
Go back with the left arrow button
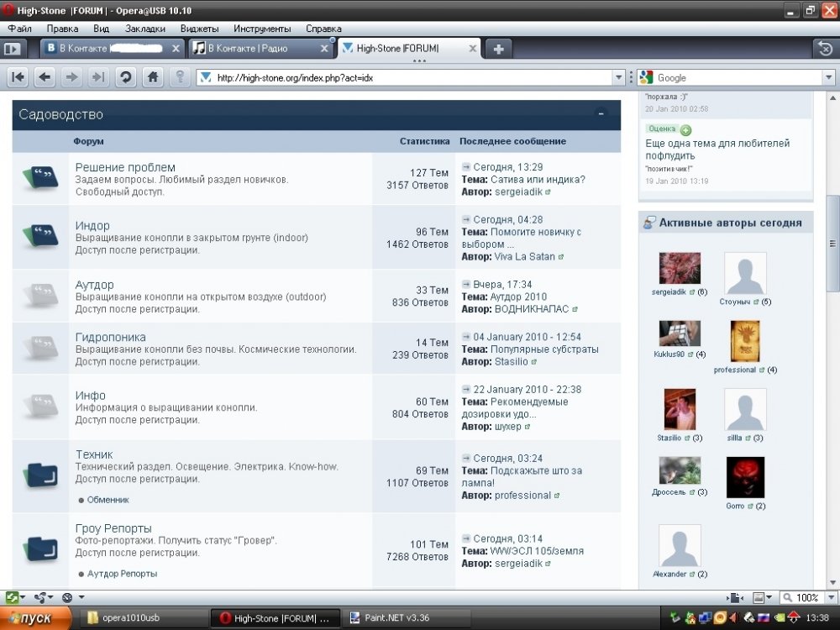[45, 77]
